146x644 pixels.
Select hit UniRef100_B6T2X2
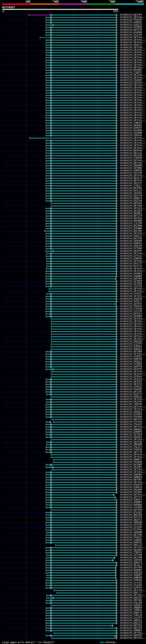click(131, 153)
